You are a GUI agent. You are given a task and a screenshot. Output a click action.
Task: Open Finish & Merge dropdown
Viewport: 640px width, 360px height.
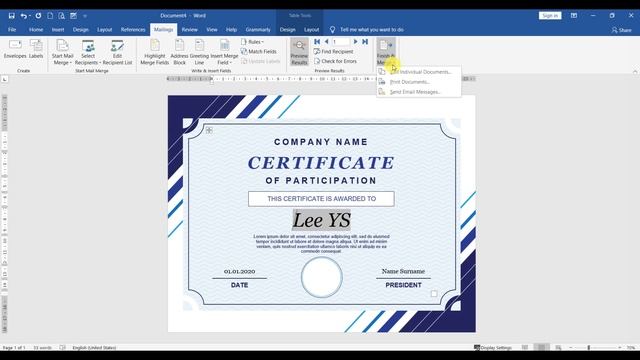point(386,52)
